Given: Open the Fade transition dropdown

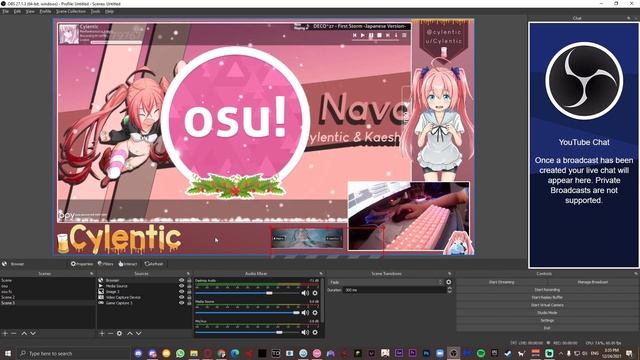Looking at the screenshot, I should 385,282.
